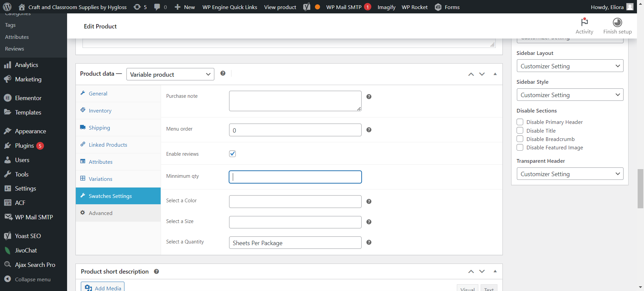This screenshot has height=291, width=644.
Task: Open the Transparent Header dropdown
Action: [x=570, y=174]
